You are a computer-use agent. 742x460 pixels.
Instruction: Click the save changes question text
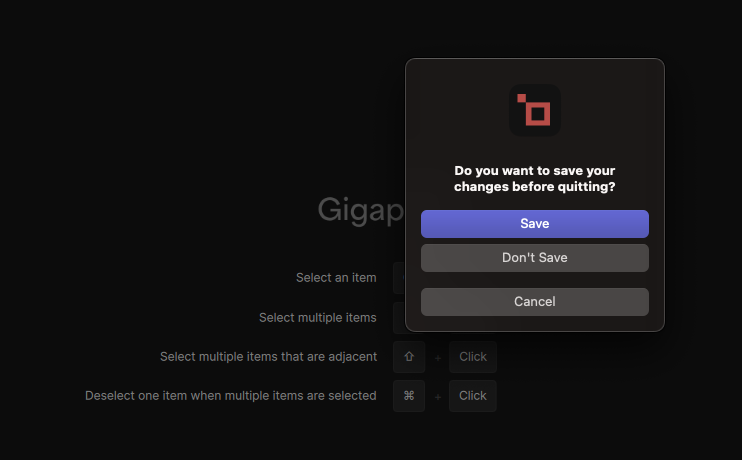point(535,179)
